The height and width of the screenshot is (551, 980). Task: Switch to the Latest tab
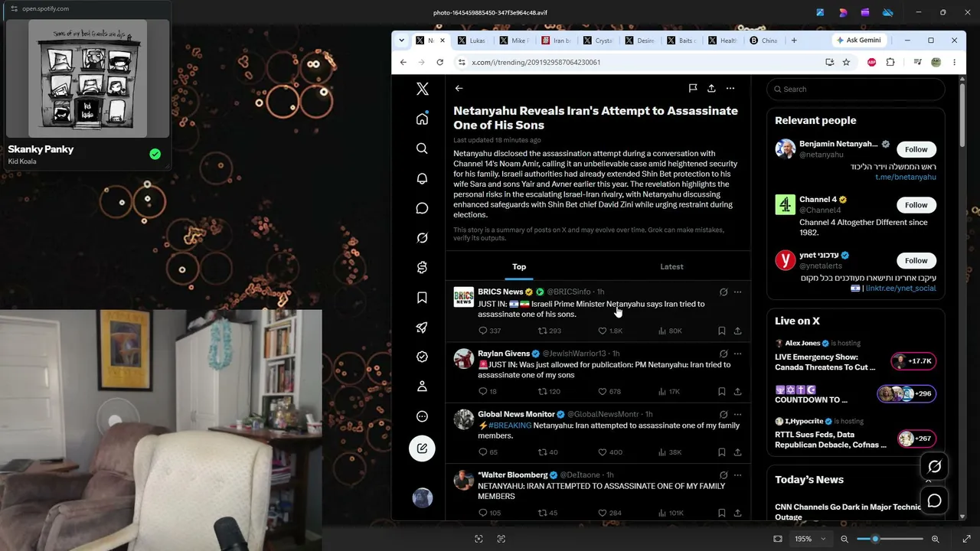tap(671, 266)
